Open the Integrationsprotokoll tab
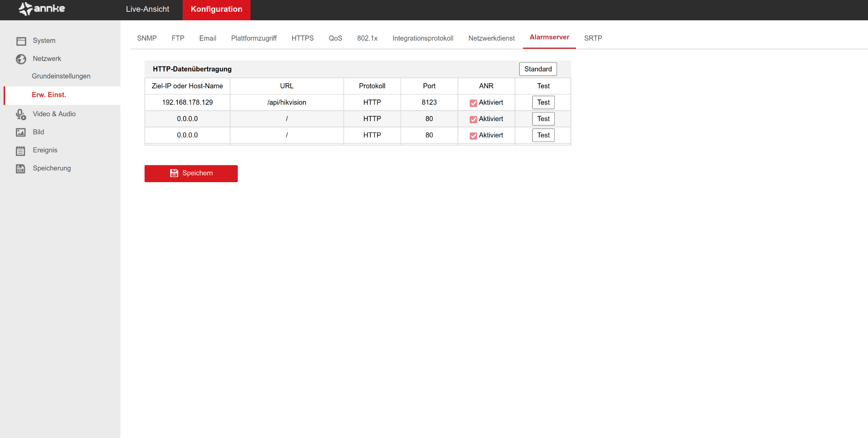 click(422, 38)
